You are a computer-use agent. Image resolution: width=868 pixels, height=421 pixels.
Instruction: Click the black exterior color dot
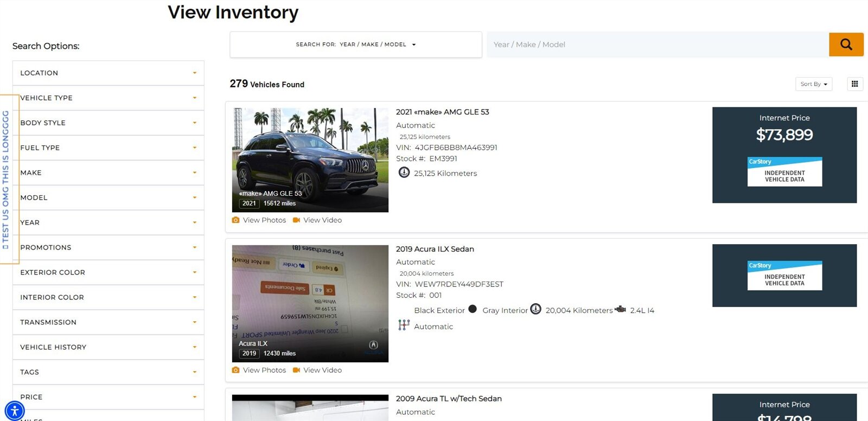[x=473, y=309]
